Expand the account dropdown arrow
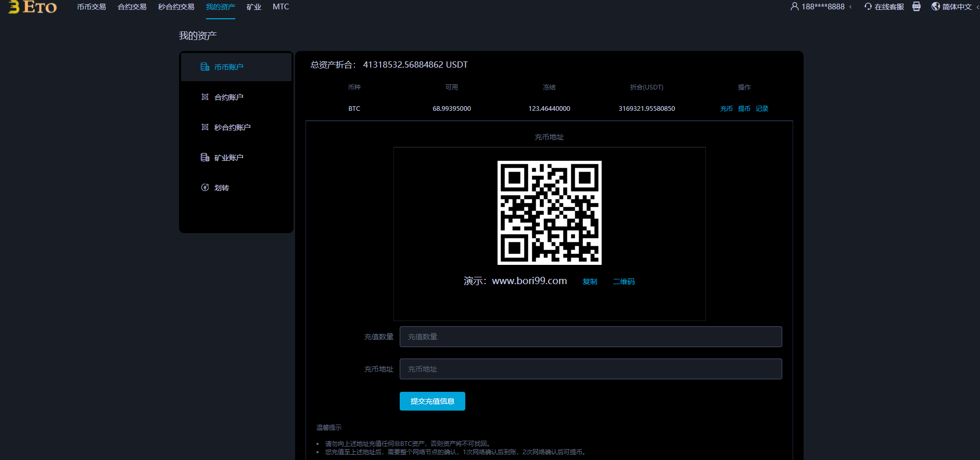980x460 pixels. point(850,7)
